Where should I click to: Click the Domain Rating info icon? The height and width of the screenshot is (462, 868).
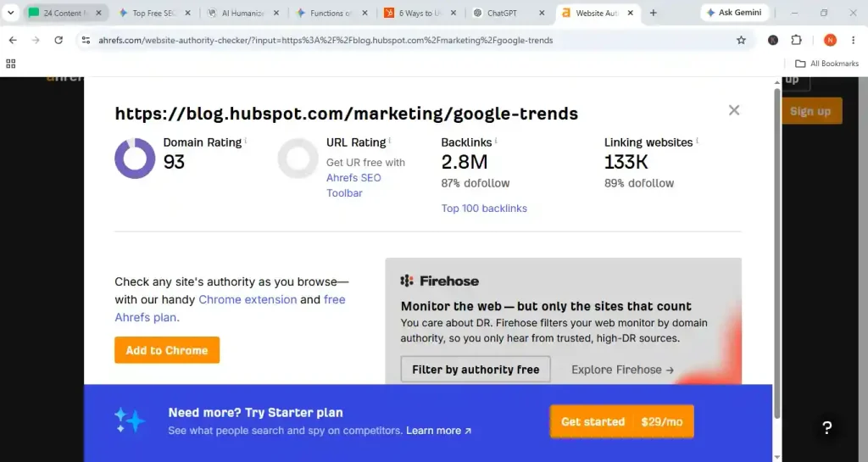(246, 141)
